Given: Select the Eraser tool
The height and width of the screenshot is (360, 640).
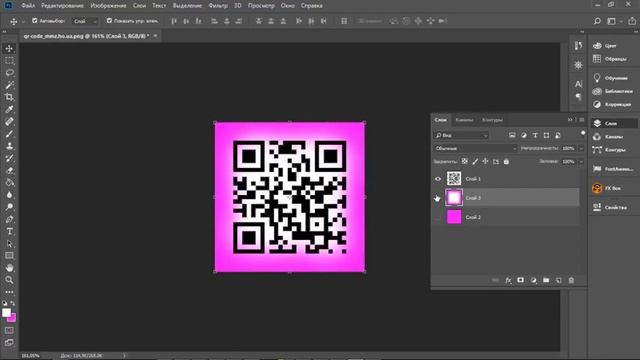Looking at the screenshot, I should 9,171.
